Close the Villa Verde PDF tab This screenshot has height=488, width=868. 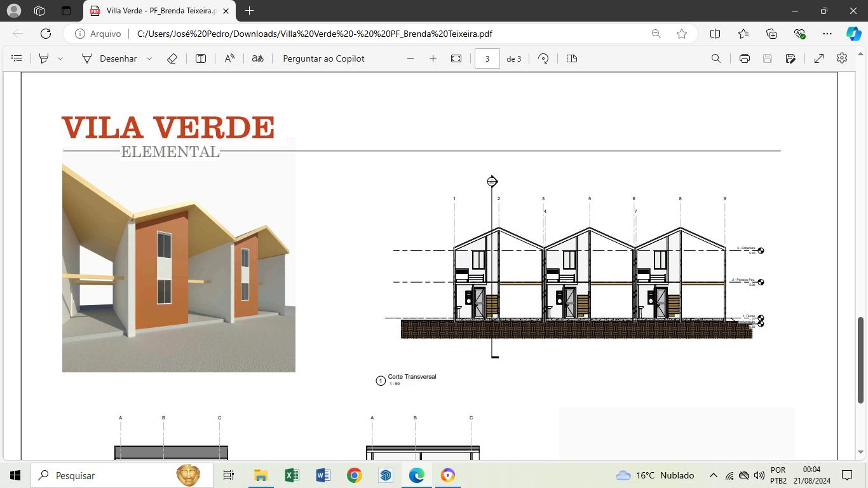click(226, 11)
